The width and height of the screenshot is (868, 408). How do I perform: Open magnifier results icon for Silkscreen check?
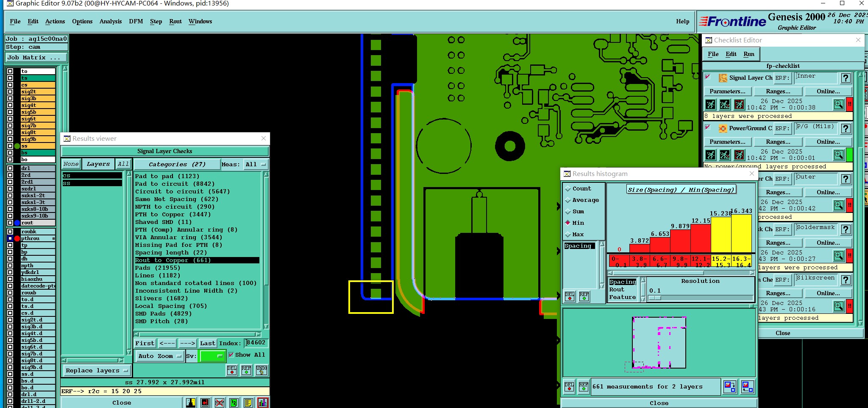tap(839, 306)
